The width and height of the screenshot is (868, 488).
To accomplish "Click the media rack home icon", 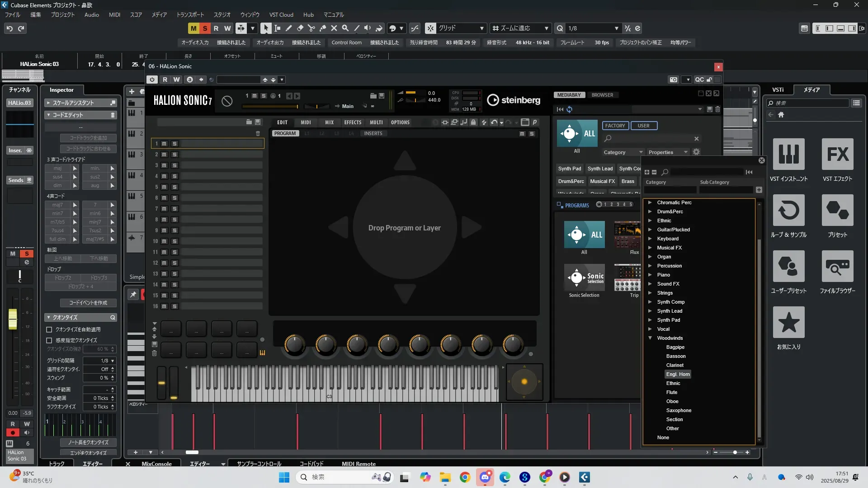I will coord(781,115).
